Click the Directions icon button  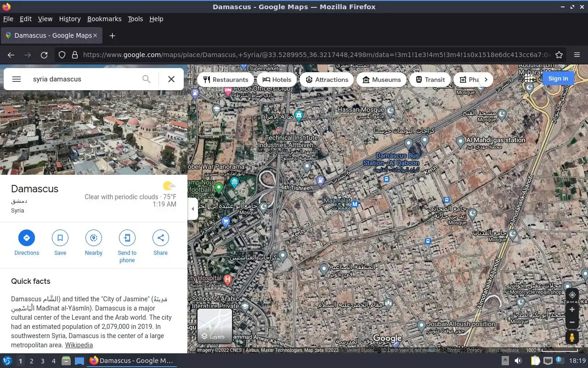pos(27,238)
